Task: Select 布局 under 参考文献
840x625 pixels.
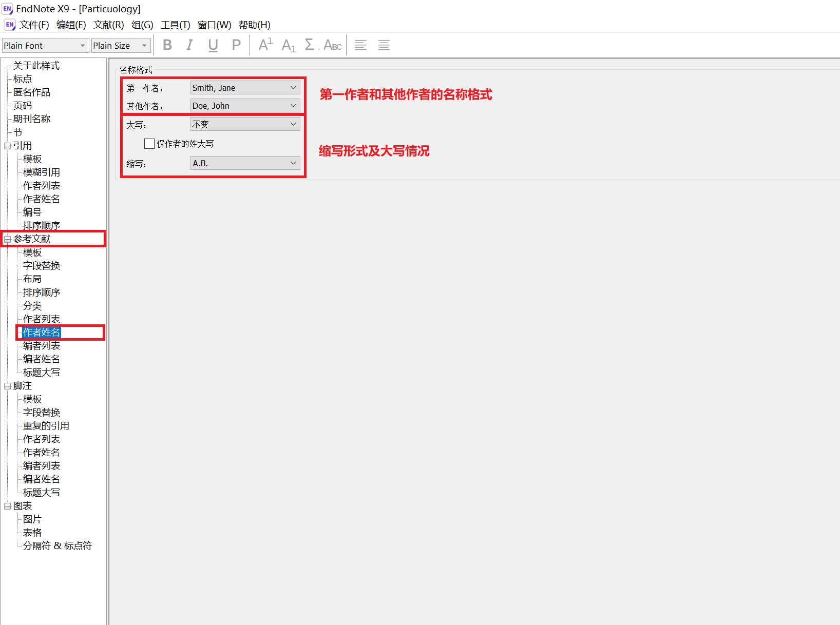Action: point(32,279)
